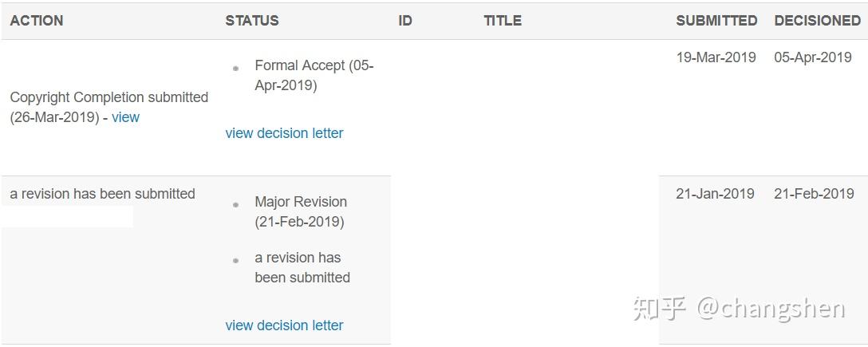Click the ID column header
The height and width of the screenshot is (347, 868).
(x=405, y=21)
